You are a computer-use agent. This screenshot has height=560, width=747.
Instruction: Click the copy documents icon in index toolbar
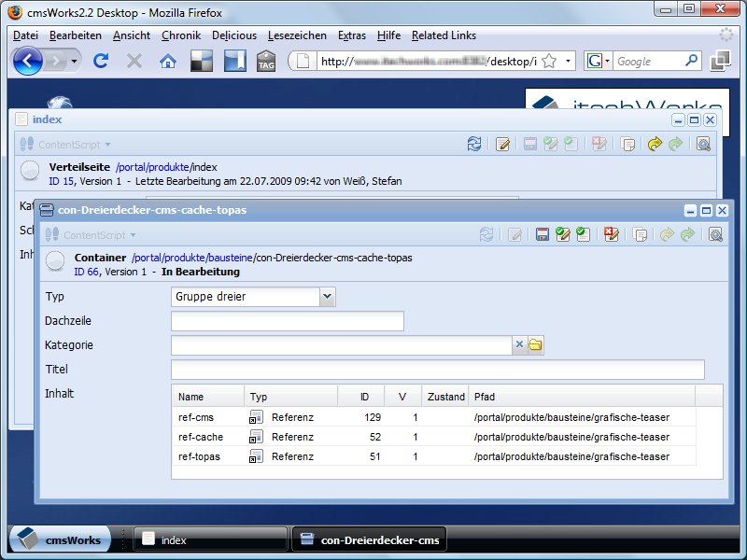click(627, 144)
